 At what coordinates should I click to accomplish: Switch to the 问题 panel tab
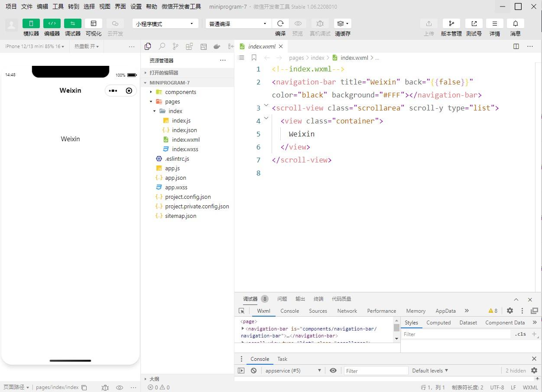point(282,299)
